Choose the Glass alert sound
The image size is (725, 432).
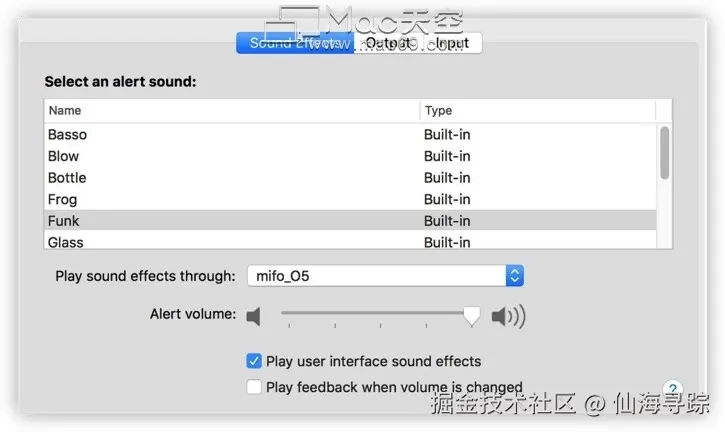click(x=350, y=241)
